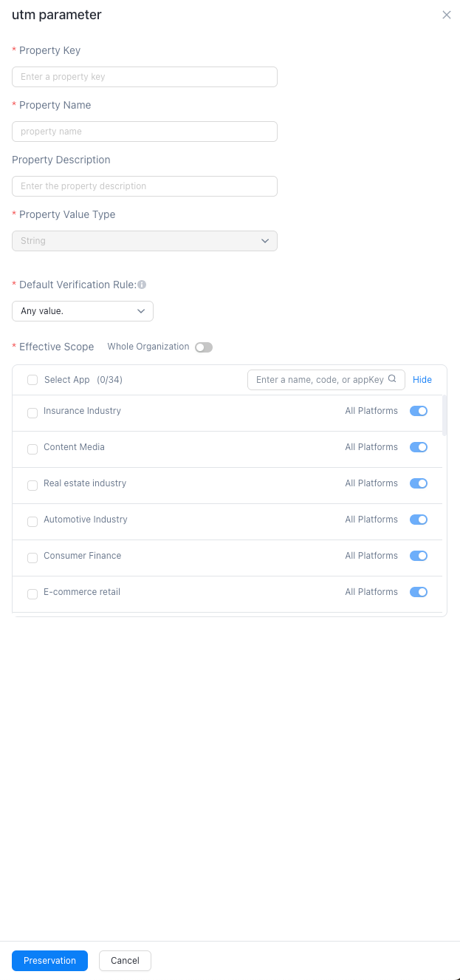This screenshot has width=460, height=980.
Task: Switch off E-commerce retail All Platforms toggle
Action: [419, 592]
